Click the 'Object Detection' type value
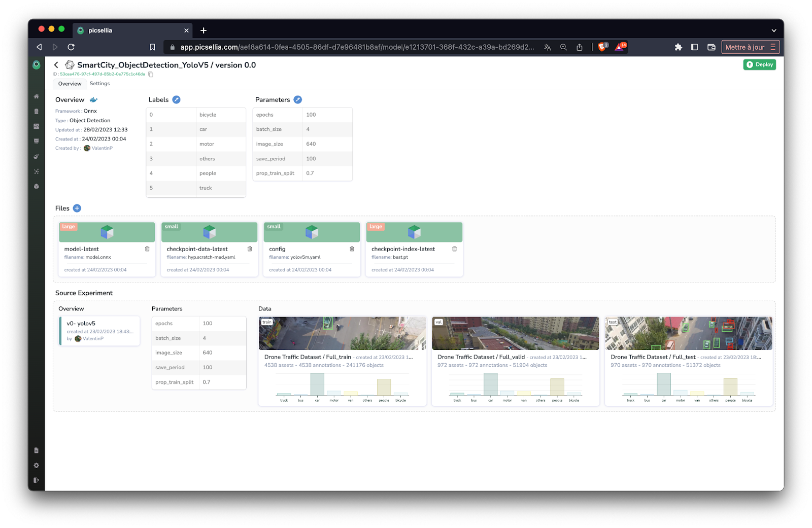Viewport: 812px width, 528px height. tap(90, 121)
